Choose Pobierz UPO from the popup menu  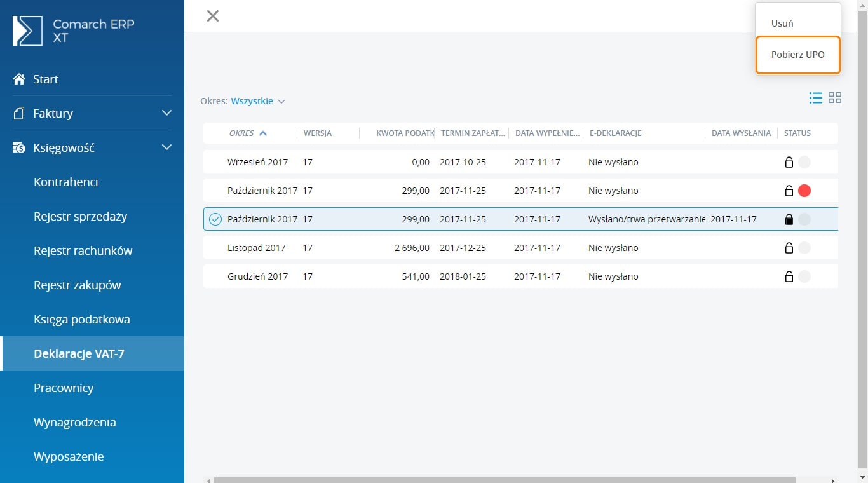tap(797, 55)
